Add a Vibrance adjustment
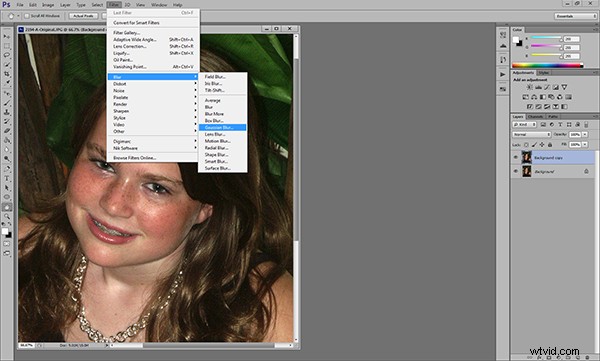600x361 pixels. coord(564,87)
